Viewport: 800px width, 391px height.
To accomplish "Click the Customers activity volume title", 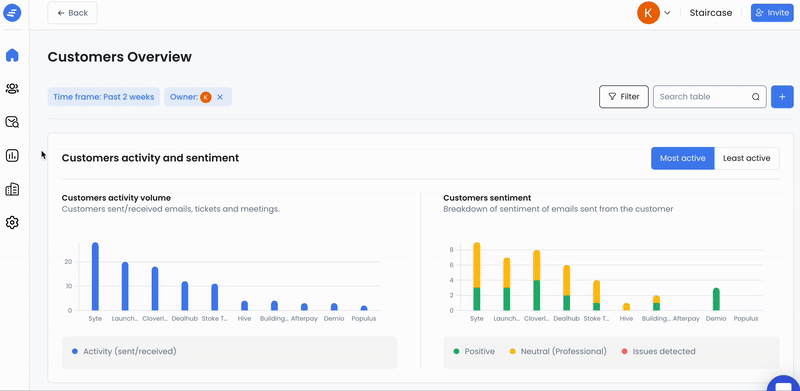I will tap(116, 198).
